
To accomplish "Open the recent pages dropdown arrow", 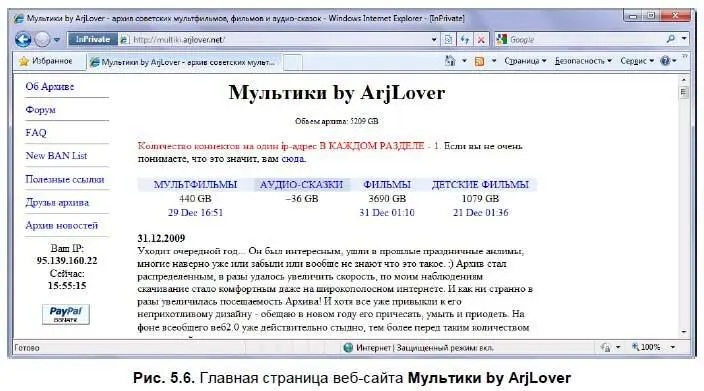I will (57, 40).
